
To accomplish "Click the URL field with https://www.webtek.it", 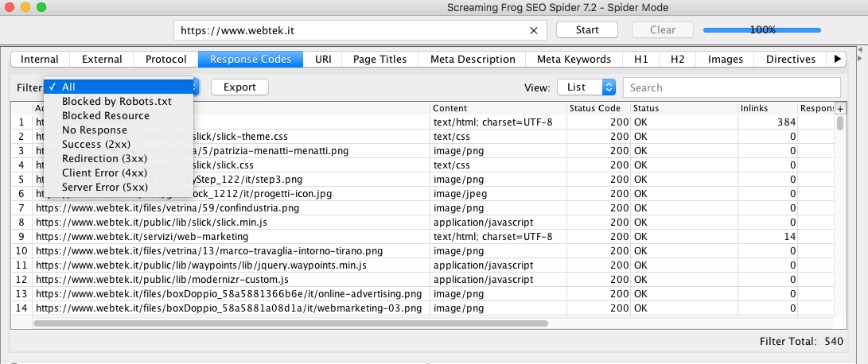I will pos(360,30).
